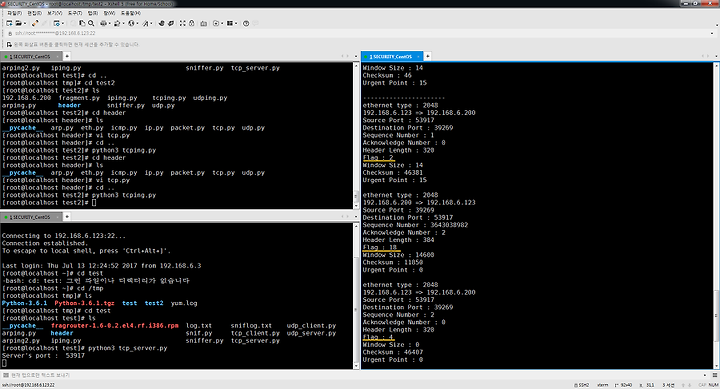Image resolution: width=720 pixels, height=389 pixels.
Task: Open the File menu (파일)
Action: pos(14,13)
